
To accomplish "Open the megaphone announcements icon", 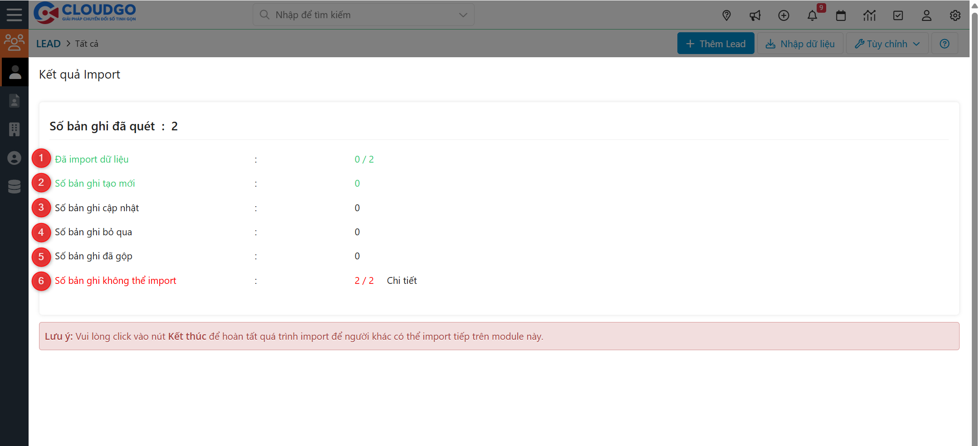I will 755,15.
